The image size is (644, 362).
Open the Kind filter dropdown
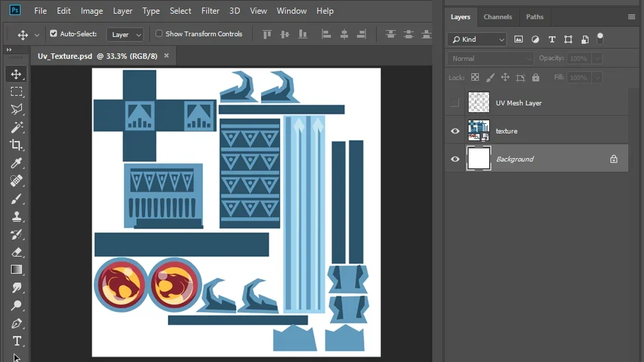(x=477, y=40)
